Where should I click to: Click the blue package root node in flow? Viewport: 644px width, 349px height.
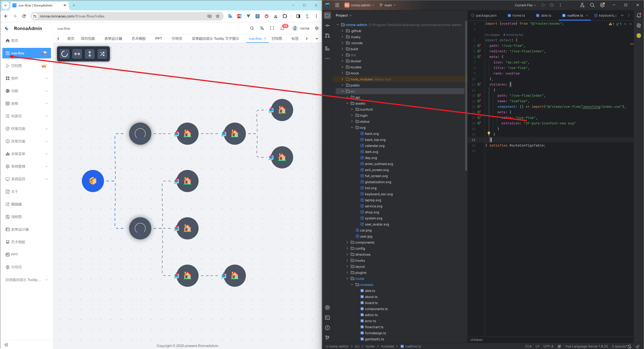93,181
